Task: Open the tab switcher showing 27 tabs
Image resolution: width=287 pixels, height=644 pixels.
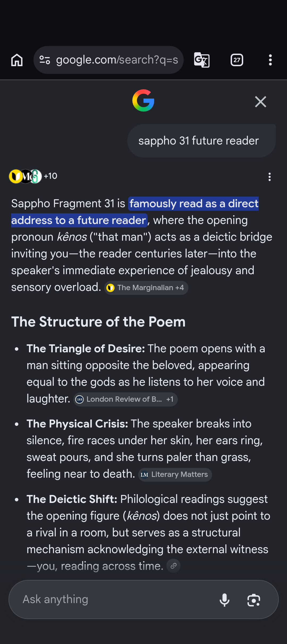Action: 237,60
